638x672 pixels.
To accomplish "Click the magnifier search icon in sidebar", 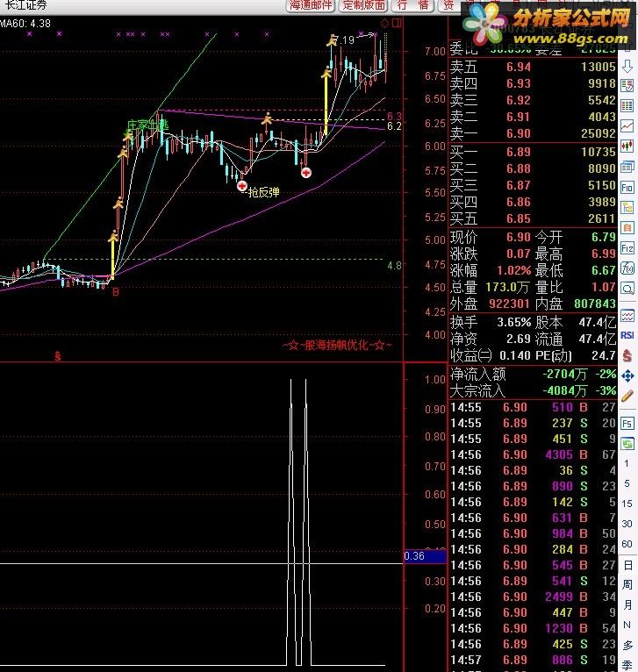I will coord(627,289).
